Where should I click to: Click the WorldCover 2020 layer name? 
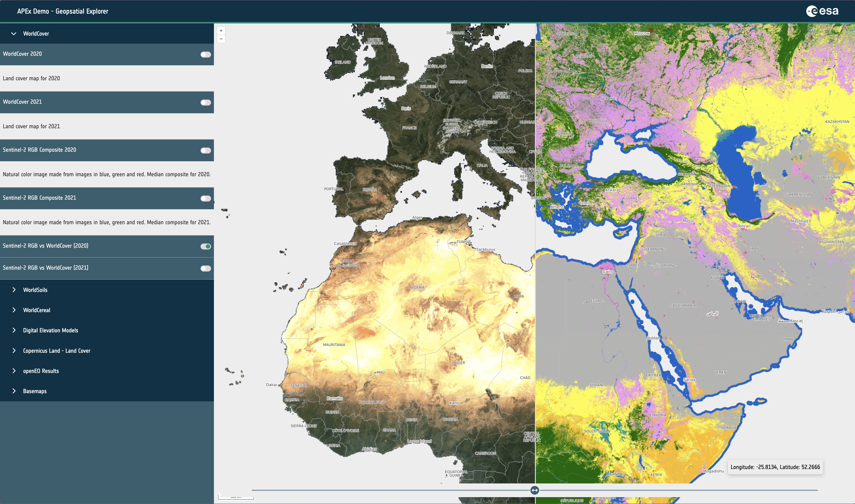(x=22, y=54)
